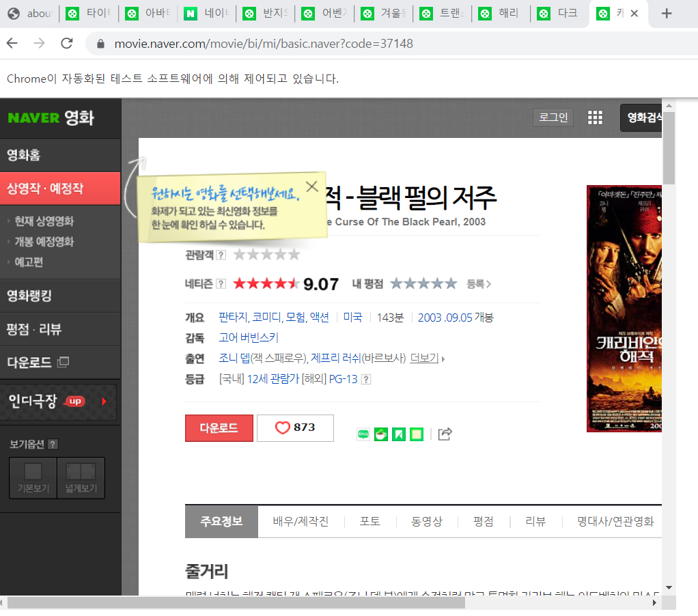Click the movie poster thumbnail
Image resolution: width=698 pixels, height=616 pixels.
pos(624,309)
